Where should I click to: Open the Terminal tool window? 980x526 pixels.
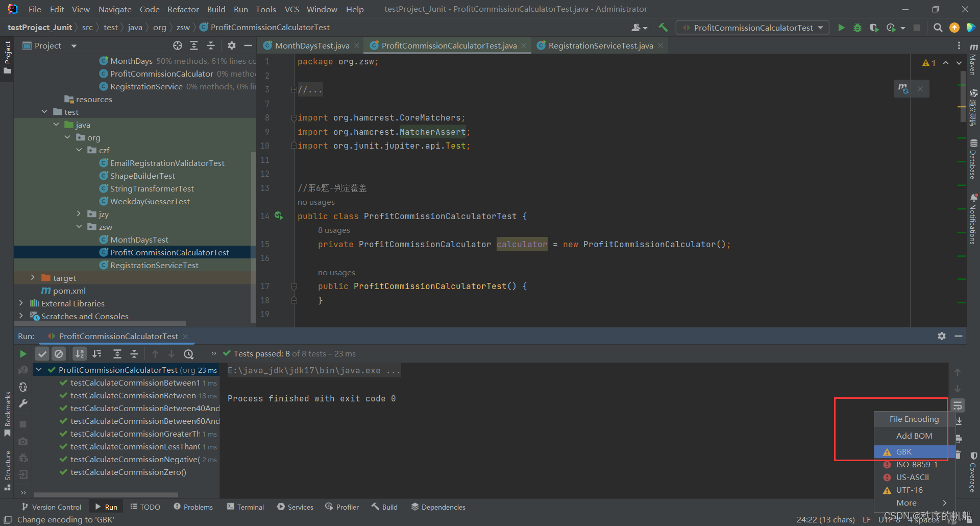click(246, 507)
